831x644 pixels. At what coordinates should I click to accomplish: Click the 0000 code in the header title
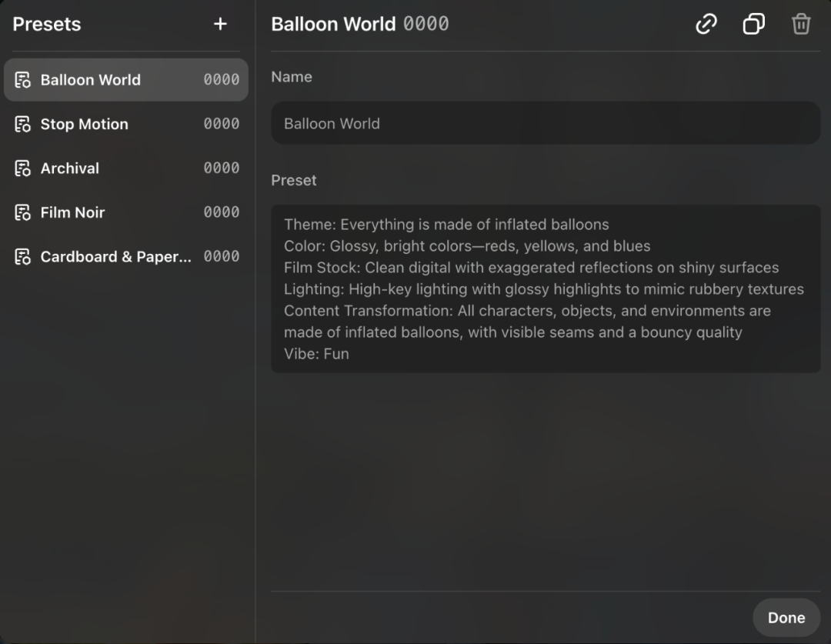pos(426,24)
